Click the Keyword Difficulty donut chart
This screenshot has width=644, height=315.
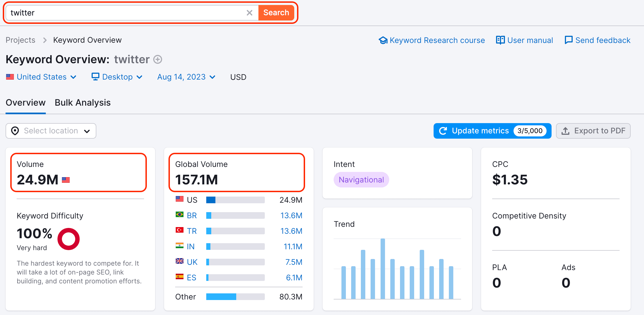tap(69, 239)
